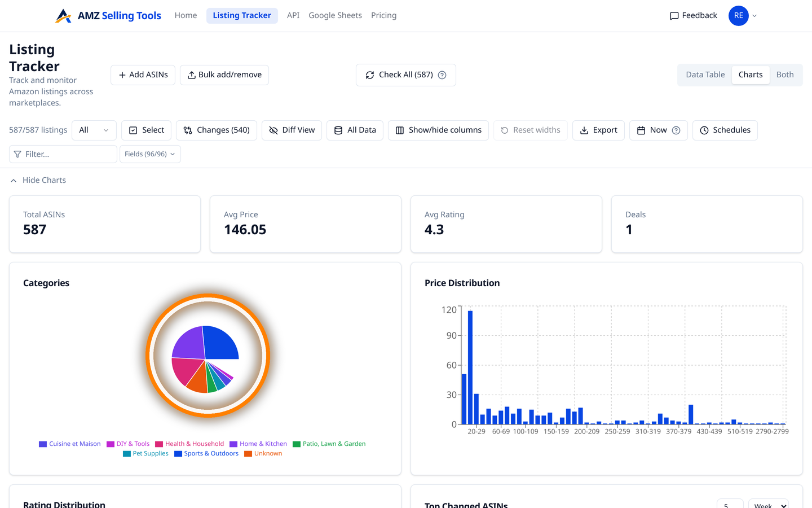Open the Schedules button

pyautogui.click(x=725, y=130)
